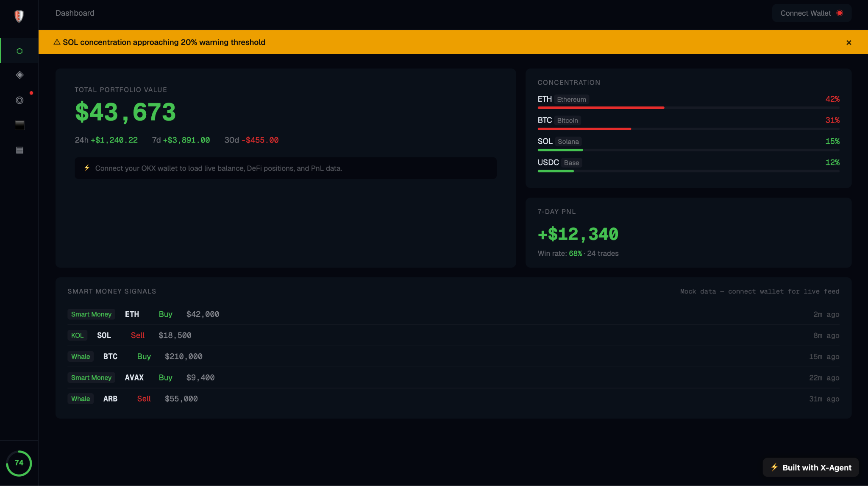Click the 12% USDC concentration value
868x486 pixels.
[832, 163]
